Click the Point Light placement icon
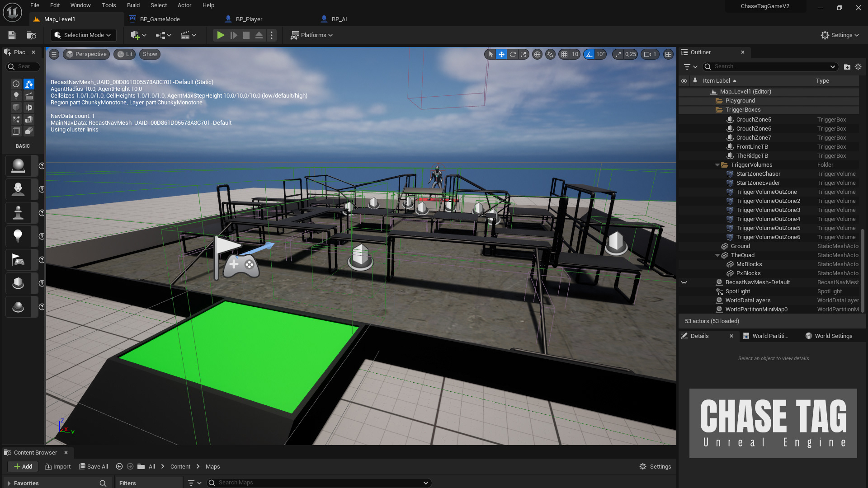Screen dimensions: 868x488 pyautogui.click(x=18, y=236)
